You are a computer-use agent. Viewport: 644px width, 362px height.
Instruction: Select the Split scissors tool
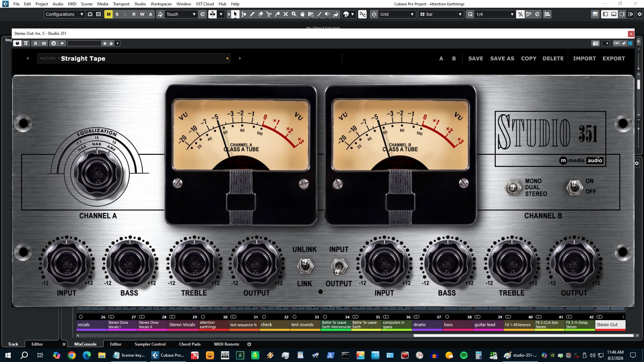(269, 14)
